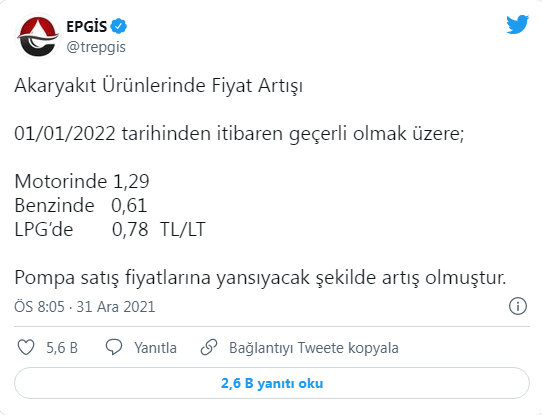The image size is (542, 415).
Task: Click the ÖS 8:05 timestamp
Action: point(39,306)
